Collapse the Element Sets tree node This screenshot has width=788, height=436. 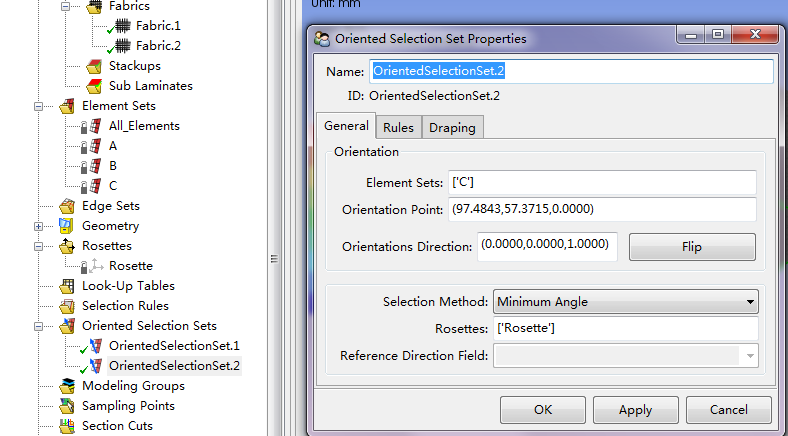[39, 106]
